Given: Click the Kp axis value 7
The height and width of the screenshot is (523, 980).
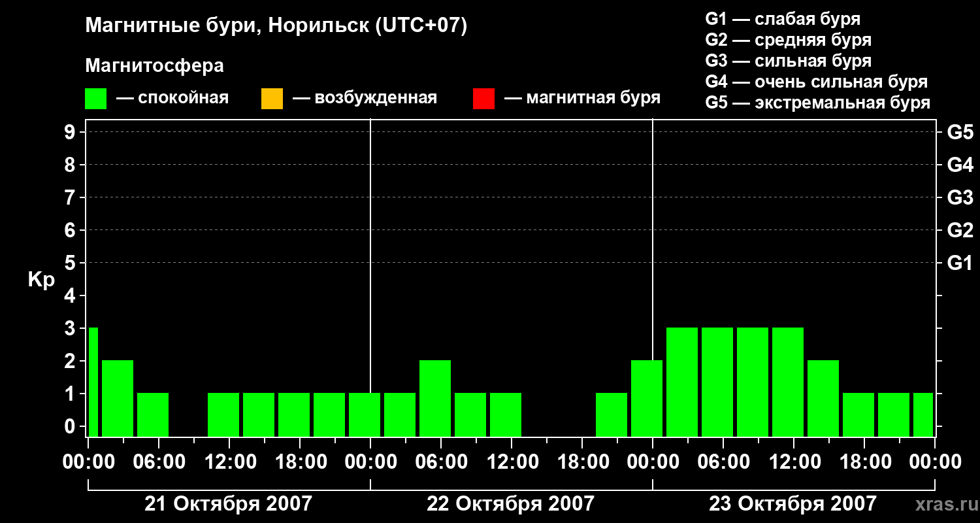Looking at the screenshot, I should [x=71, y=198].
